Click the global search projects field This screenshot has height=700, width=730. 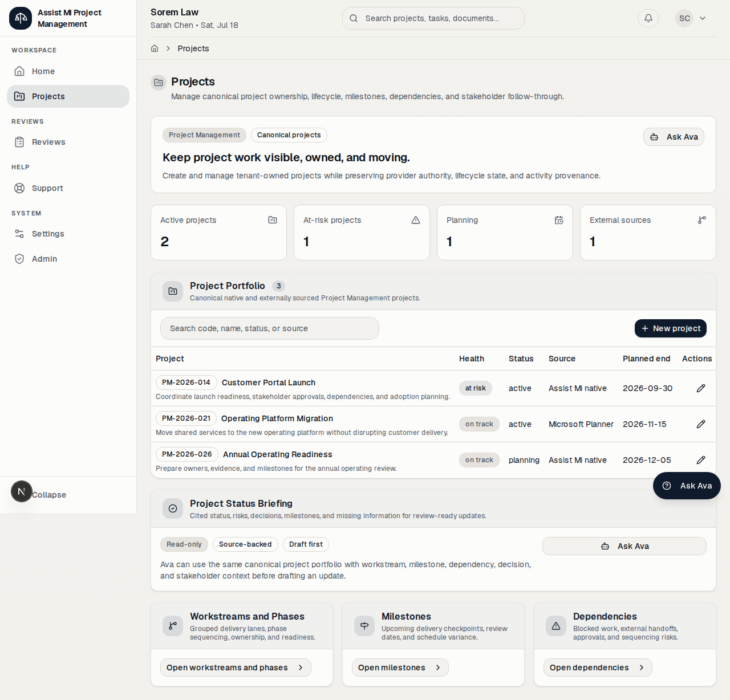[433, 18]
